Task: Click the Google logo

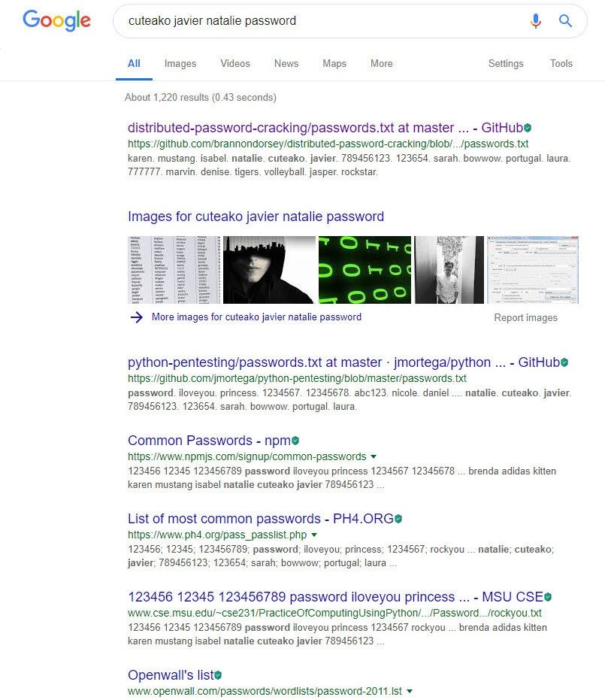Action: [56, 20]
